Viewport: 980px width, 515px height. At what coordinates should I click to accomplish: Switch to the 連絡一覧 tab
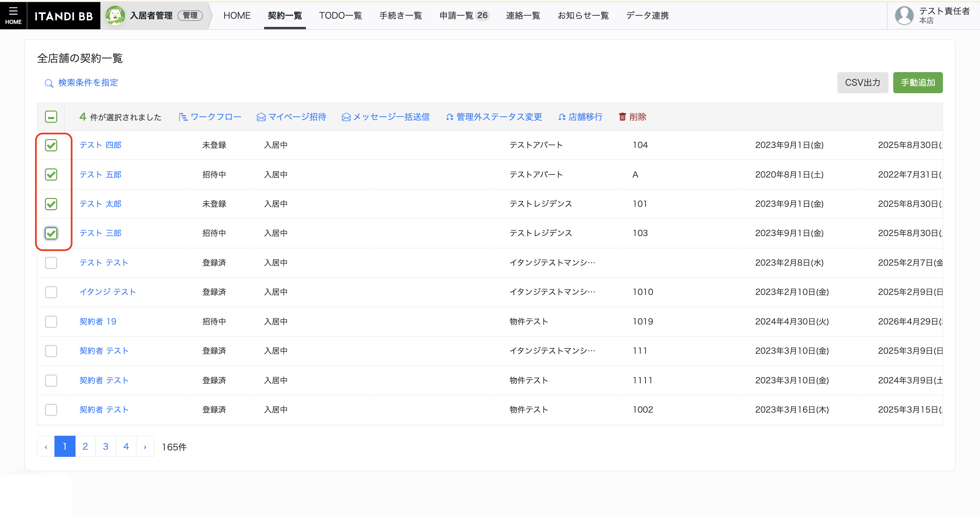(523, 16)
